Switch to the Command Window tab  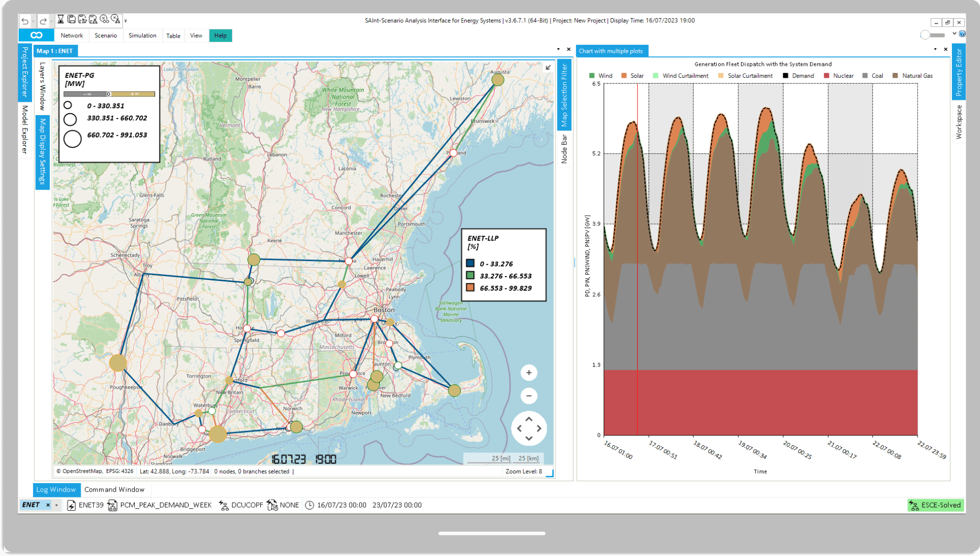[x=114, y=490]
